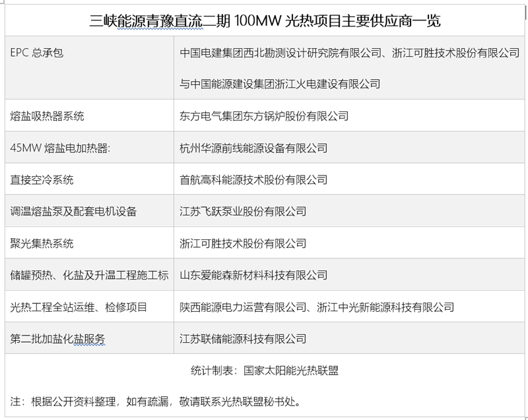Select the 'EPC 总承包' cell
Screen dimensions: 528x420
coord(89,68)
